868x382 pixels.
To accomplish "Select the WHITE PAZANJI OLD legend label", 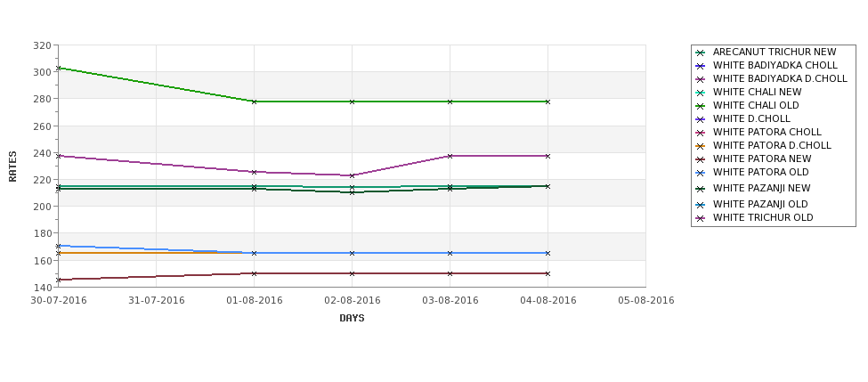I will click(x=760, y=204).
